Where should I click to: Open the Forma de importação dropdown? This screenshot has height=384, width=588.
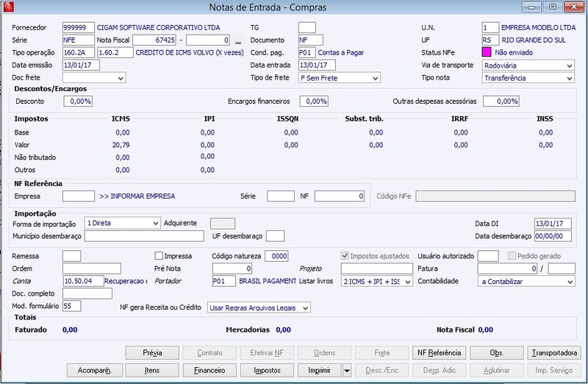(122, 223)
